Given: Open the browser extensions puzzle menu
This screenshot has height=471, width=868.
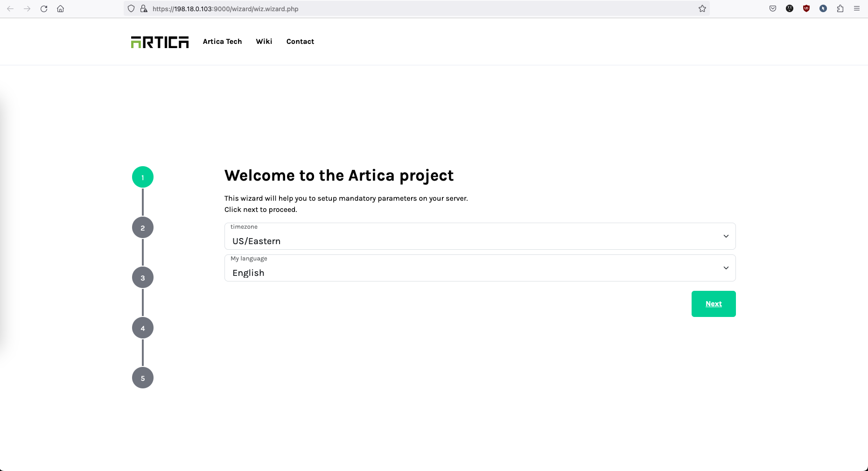Looking at the screenshot, I should [x=840, y=8].
